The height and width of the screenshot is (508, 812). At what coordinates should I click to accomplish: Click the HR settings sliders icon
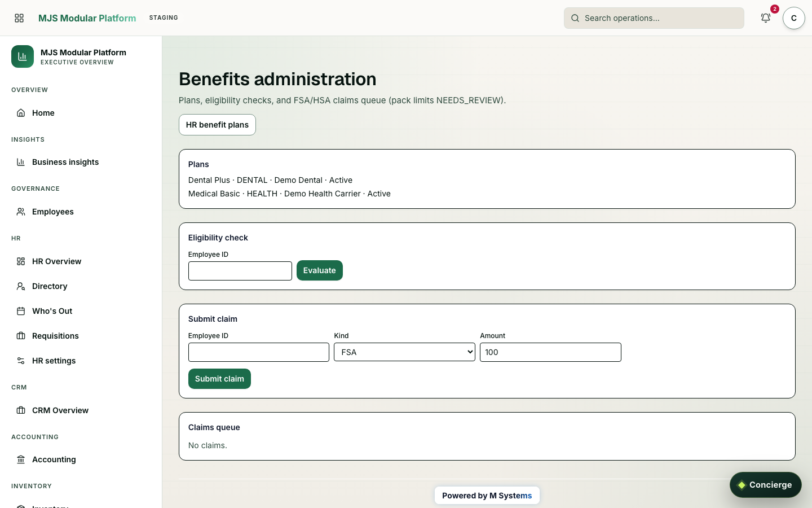(x=21, y=361)
